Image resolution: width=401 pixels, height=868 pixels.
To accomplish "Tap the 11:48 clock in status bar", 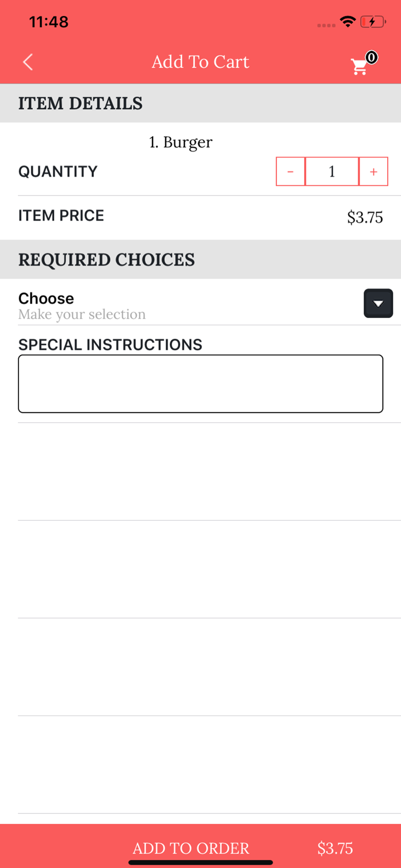I will (49, 22).
